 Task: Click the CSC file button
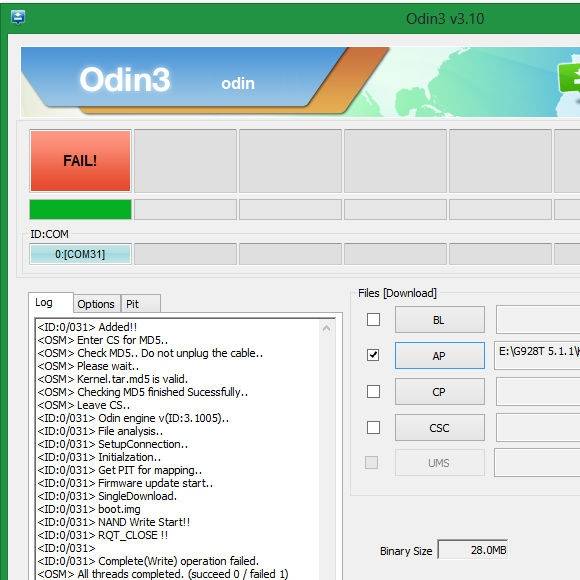(439, 428)
